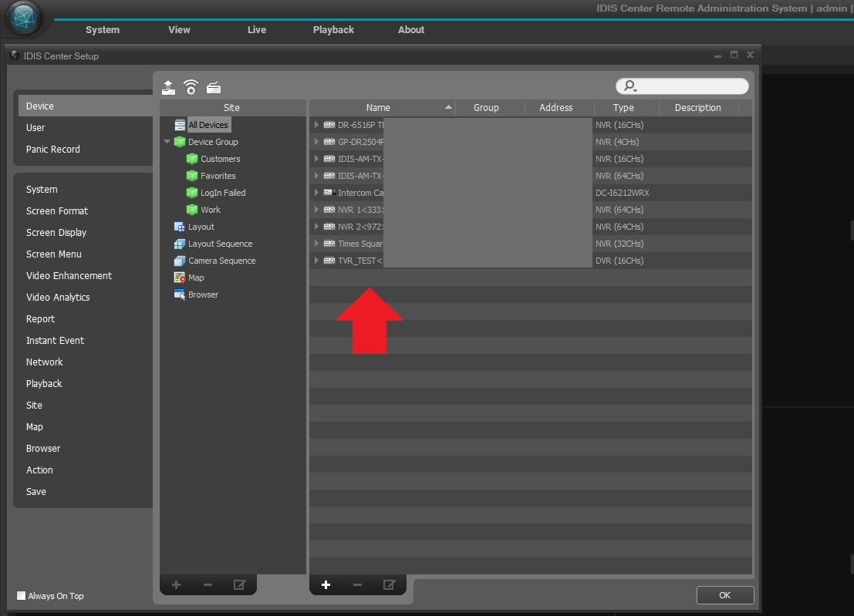854x616 pixels.
Task: Click the OK button
Action: [x=725, y=595]
